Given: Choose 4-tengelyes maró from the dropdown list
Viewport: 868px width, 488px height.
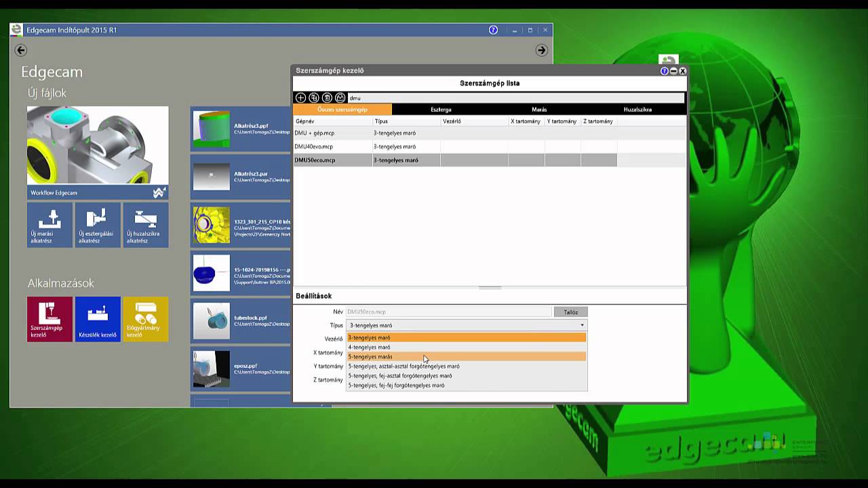Looking at the screenshot, I should click(x=467, y=347).
